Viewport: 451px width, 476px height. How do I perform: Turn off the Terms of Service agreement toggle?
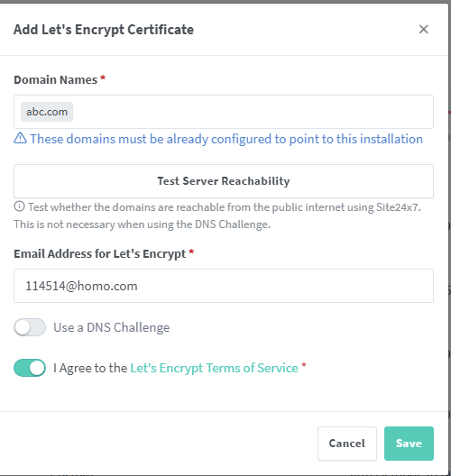(x=30, y=368)
